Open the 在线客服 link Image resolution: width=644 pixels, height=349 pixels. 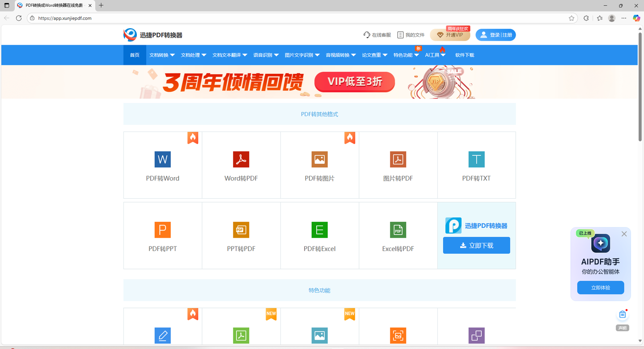(x=377, y=35)
